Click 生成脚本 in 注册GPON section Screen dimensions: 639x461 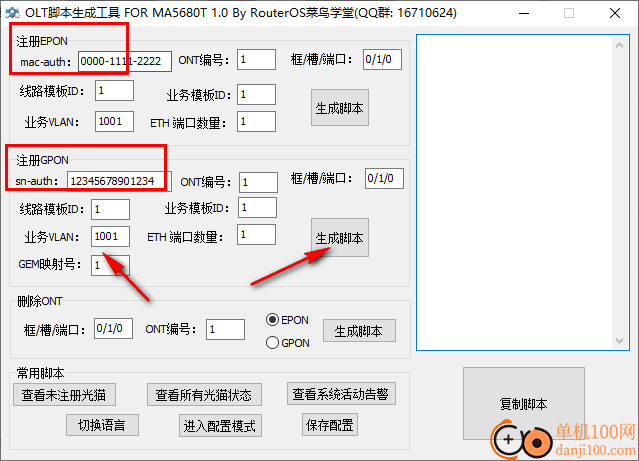click(340, 238)
